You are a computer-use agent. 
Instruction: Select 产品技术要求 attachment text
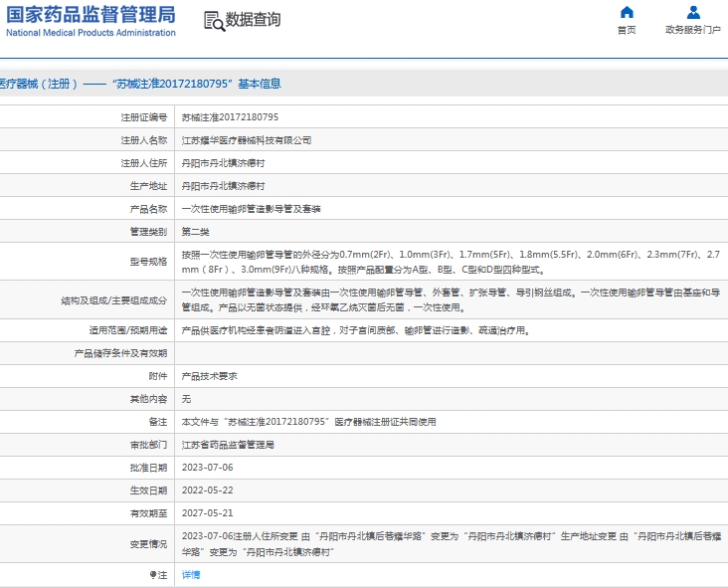tap(210, 376)
